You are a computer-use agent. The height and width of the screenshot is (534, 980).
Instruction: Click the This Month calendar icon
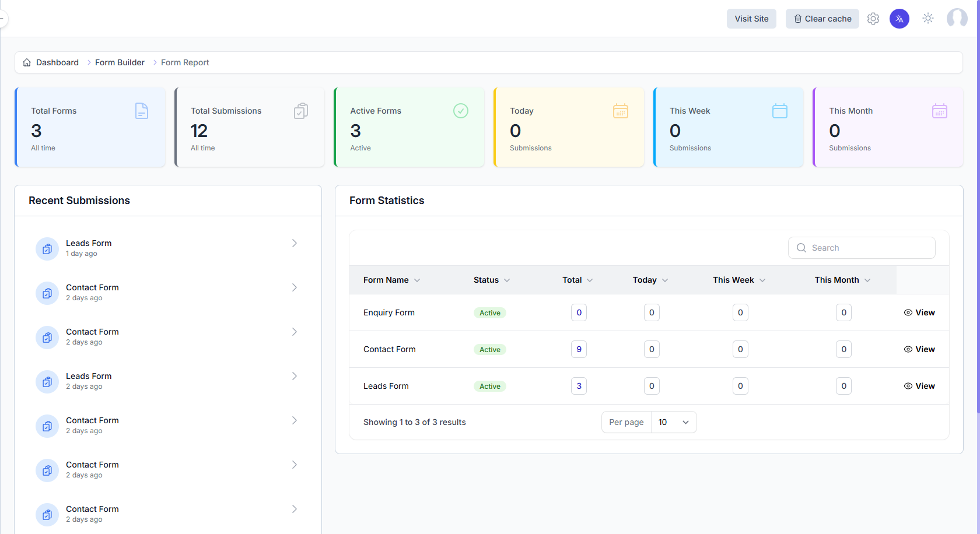click(x=939, y=111)
